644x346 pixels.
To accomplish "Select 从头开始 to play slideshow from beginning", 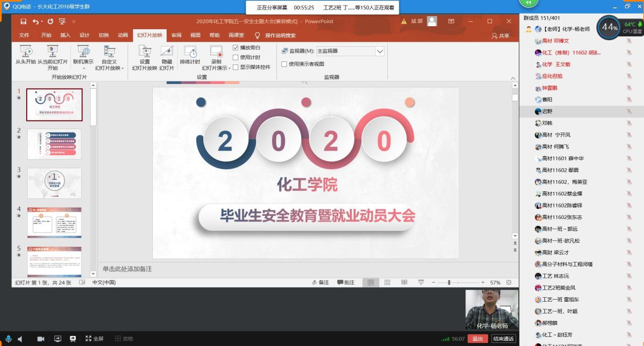I will pos(25,55).
